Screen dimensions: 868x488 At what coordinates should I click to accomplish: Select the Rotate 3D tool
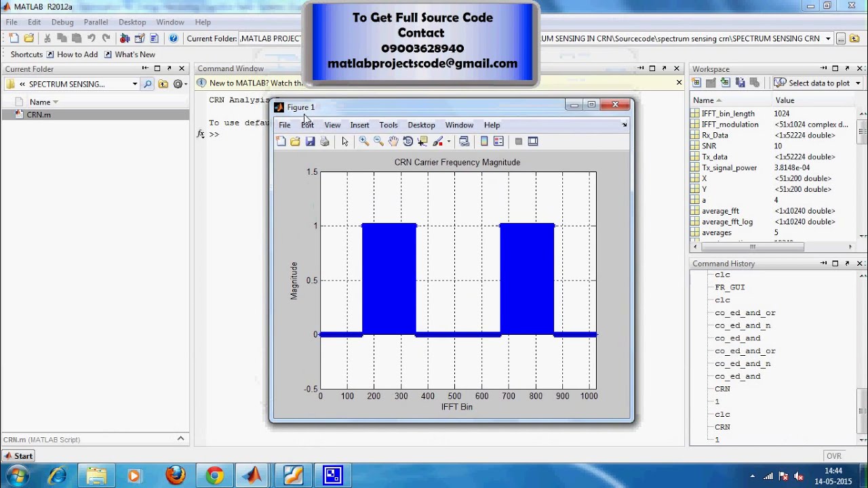[x=408, y=141]
